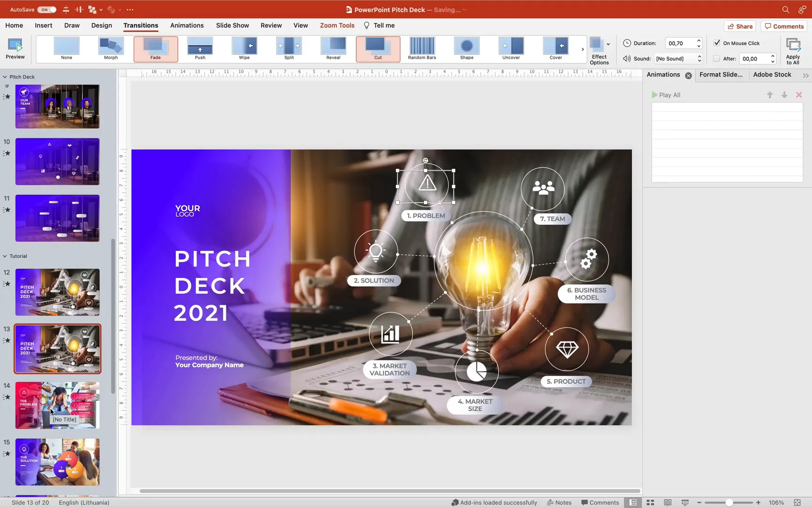Uncheck the On Mouse Click checkbox
This screenshot has width=812, height=508.
tap(718, 43)
